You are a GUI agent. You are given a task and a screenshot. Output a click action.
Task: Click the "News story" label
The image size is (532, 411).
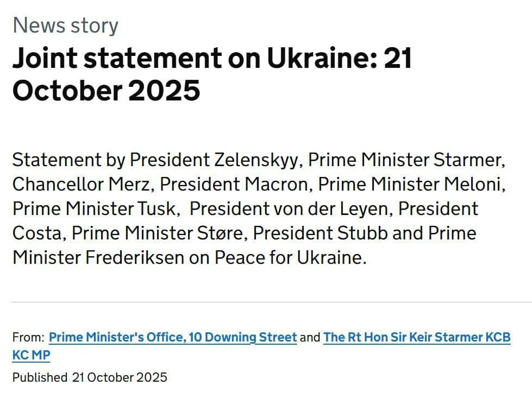coord(65,26)
